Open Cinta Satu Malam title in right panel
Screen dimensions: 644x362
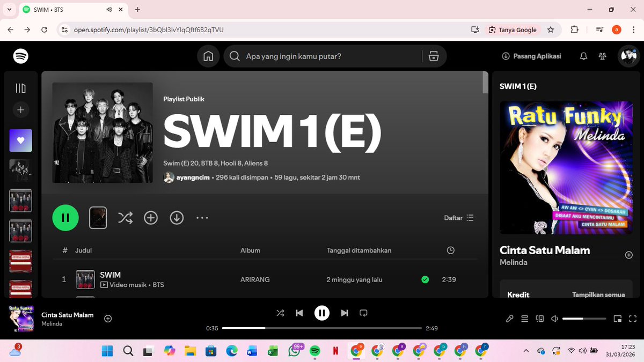545,250
